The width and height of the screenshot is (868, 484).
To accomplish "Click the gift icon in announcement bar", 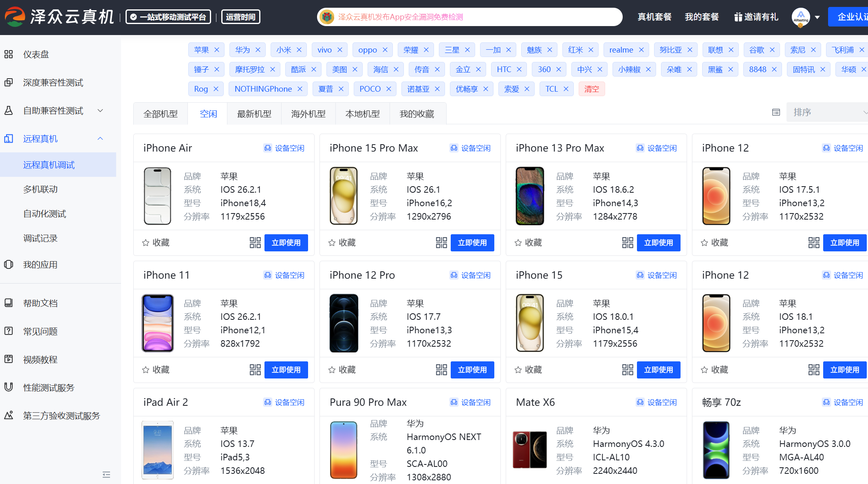I will pyautogui.click(x=327, y=17).
